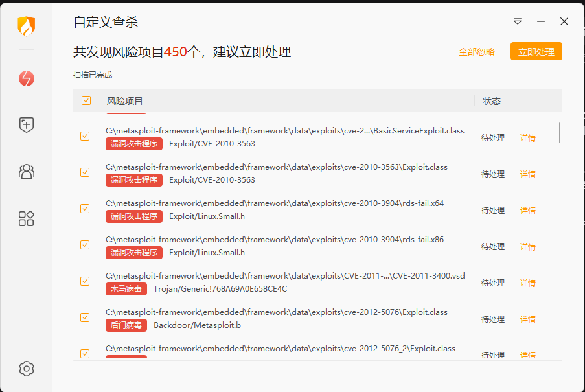This screenshot has width=585, height=392.
Task: Uncheck the cve-2012-5076\Exploit.class item checkbox
Action: (x=85, y=317)
